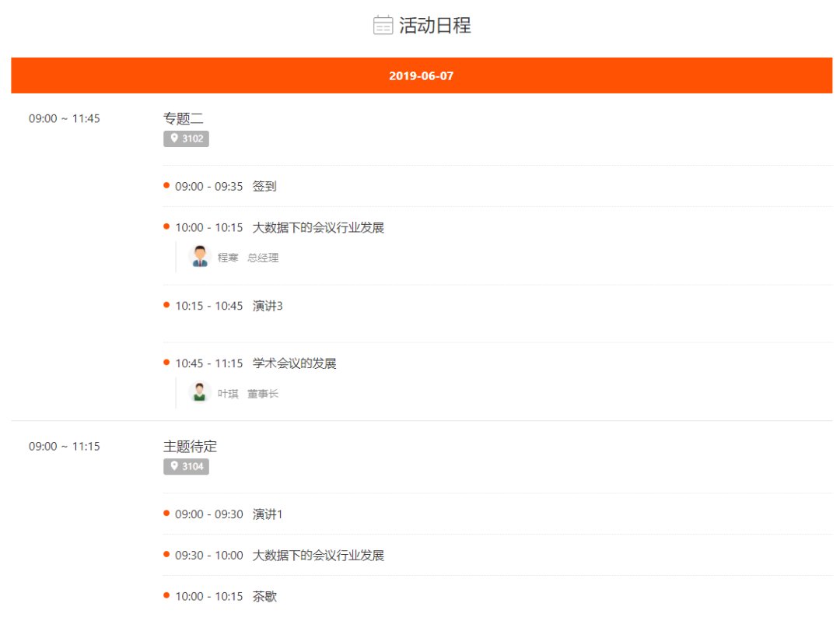Click the location pin icon on the 3102 badge

pyautogui.click(x=173, y=139)
